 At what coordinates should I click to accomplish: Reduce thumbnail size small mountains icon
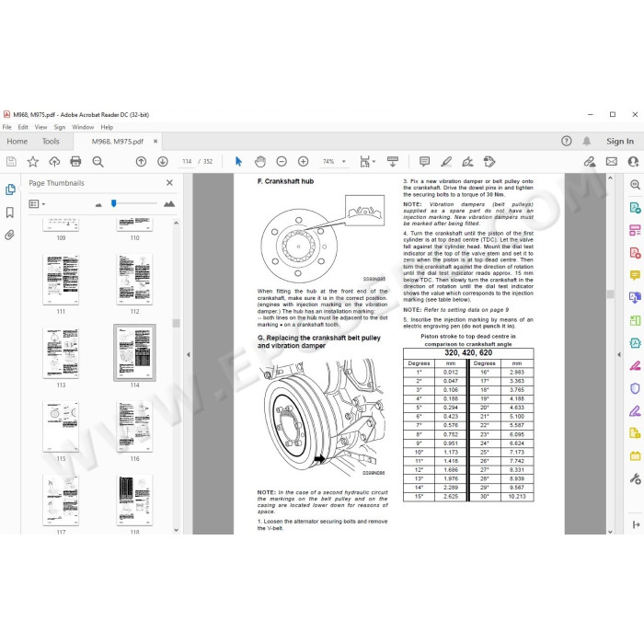click(98, 204)
